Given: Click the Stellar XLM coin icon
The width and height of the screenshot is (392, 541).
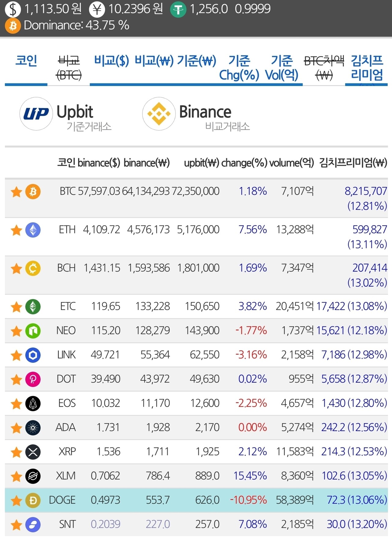Looking at the screenshot, I should coord(33,476).
